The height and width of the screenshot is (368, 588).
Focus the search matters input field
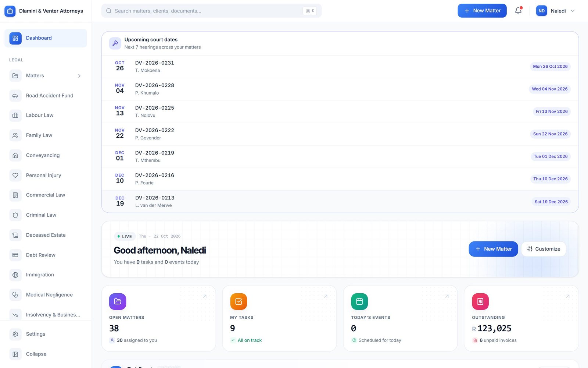point(211,11)
